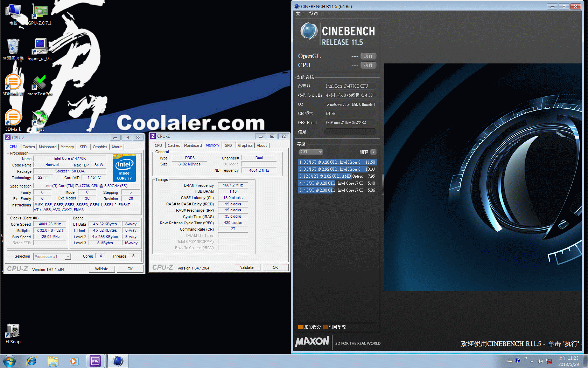Click the brown 相同系统 legend swatch

(325, 327)
